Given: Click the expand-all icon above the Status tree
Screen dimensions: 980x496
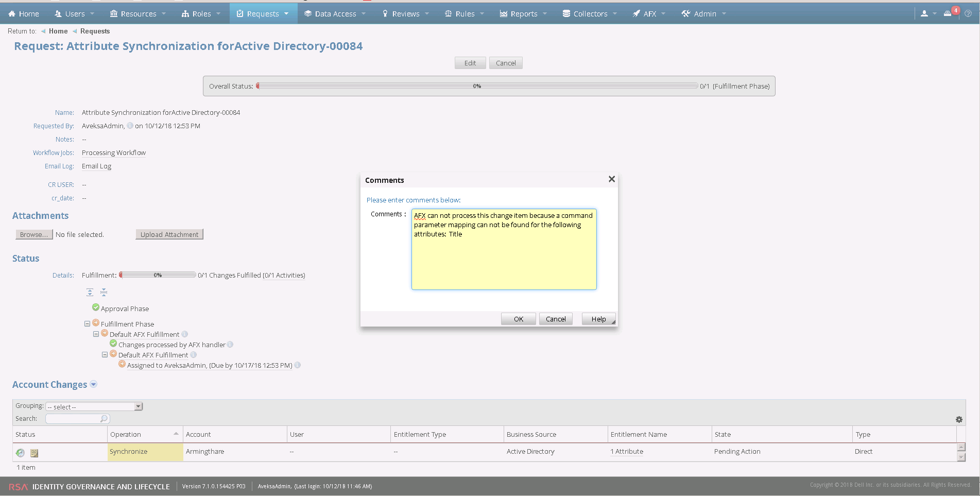Looking at the screenshot, I should pos(90,292).
